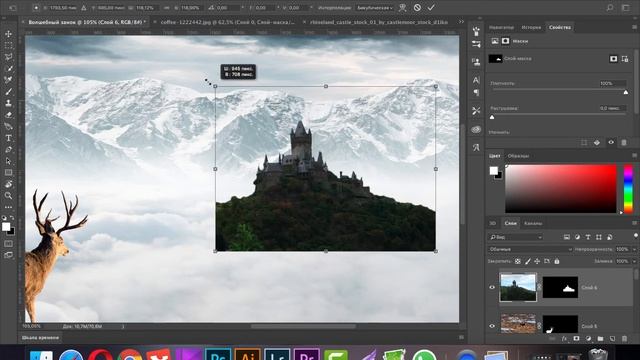Switch to the История tab
The height and width of the screenshot is (360, 640).
tap(531, 27)
